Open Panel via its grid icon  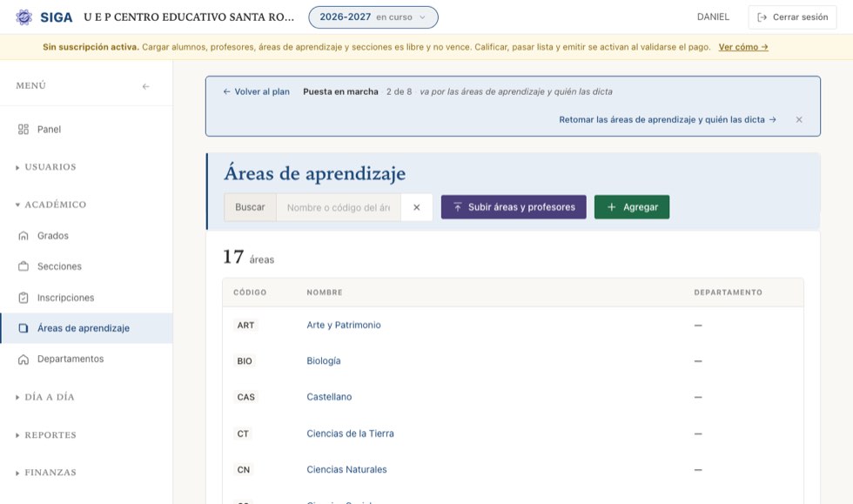click(x=24, y=129)
